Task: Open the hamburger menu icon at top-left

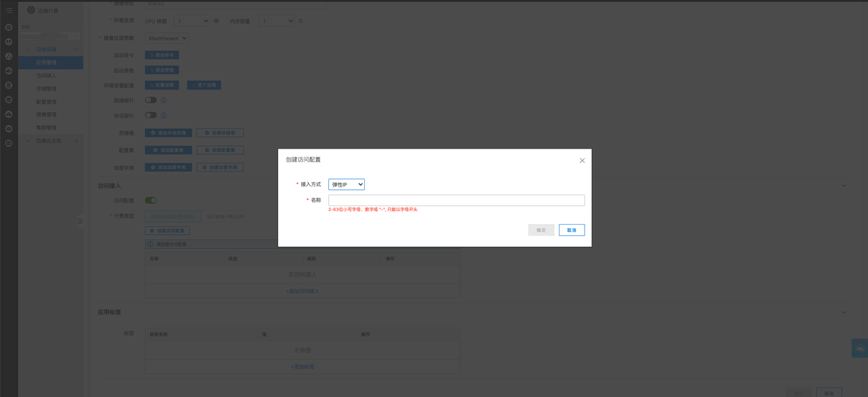Action: (x=9, y=10)
